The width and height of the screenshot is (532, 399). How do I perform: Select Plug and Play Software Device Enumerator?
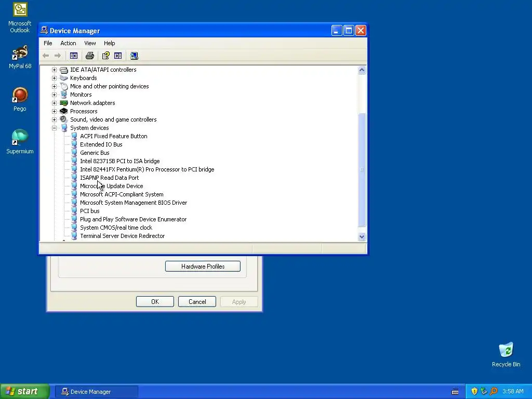(x=133, y=219)
